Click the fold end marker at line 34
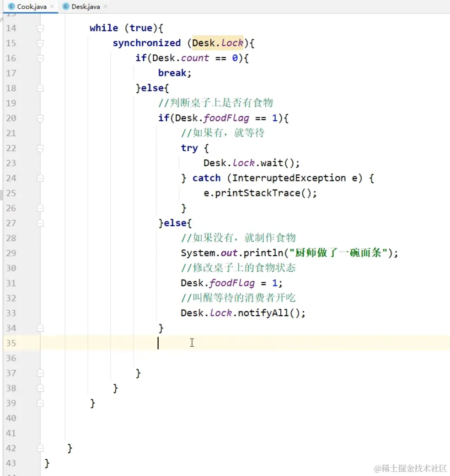 coord(40,328)
